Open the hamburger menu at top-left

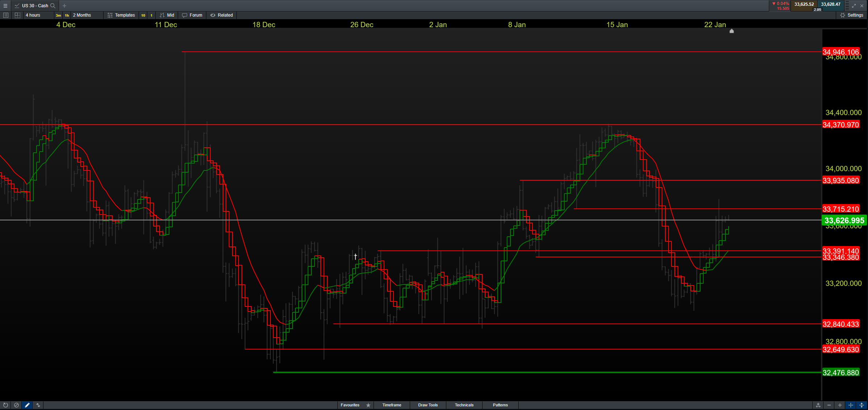(5, 5)
